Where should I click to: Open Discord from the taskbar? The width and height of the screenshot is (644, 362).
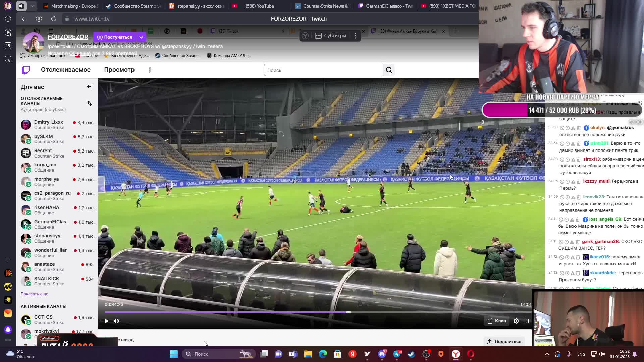[x=382, y=354]
